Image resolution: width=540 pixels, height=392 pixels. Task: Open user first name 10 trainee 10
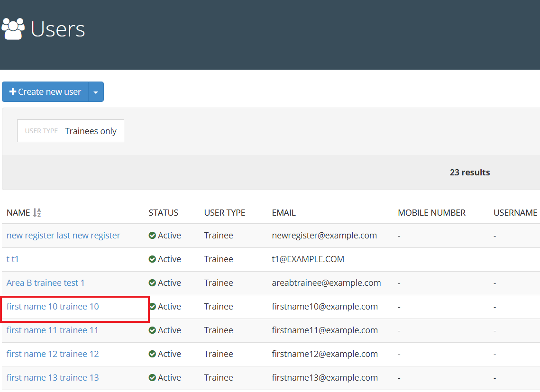(53, 307)
